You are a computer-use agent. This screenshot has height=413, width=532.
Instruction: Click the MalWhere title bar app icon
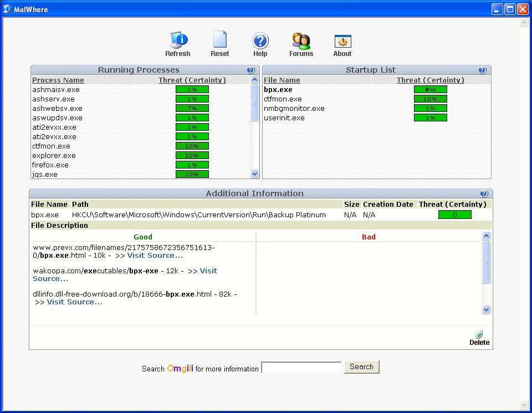tap(7, 9)
